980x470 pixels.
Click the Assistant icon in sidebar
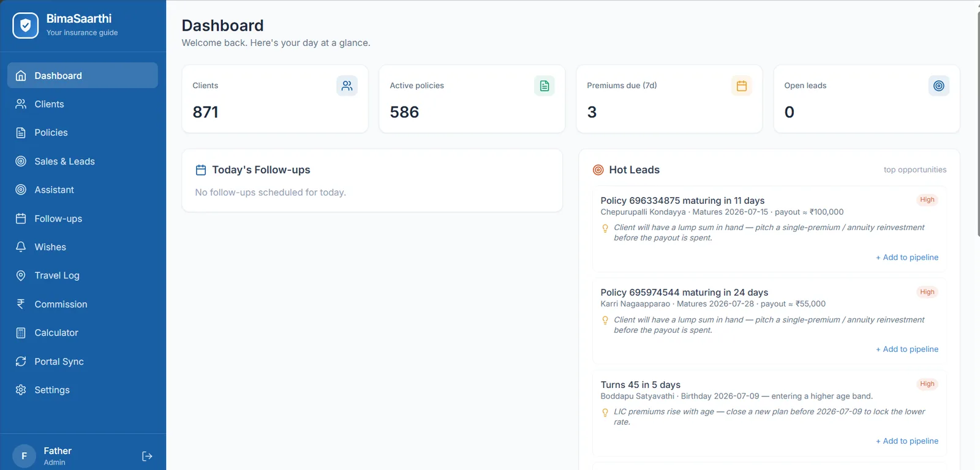(x=21, y=190)
